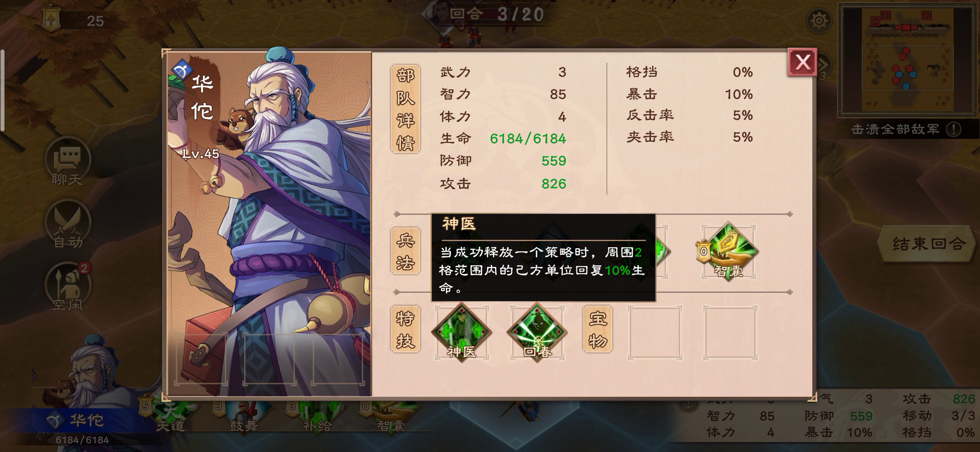Select the 回春 special skill icon
Viewport: 980px width, 452px height.
(537, 333)
